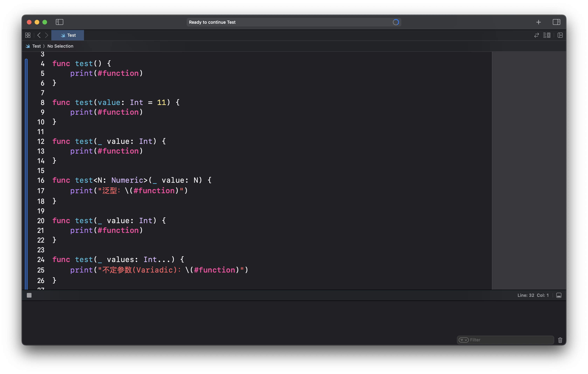Image resolution: width=588 pixels, height=374 pixels.
Task: Toggle the right inspector panel
Action: 556,22
